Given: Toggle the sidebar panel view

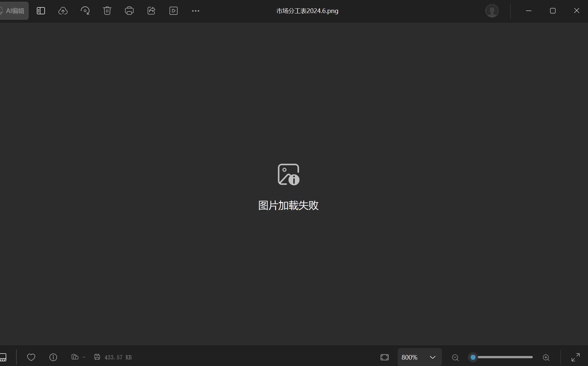Looking at the screenshot, I should [x=41, y=11].
